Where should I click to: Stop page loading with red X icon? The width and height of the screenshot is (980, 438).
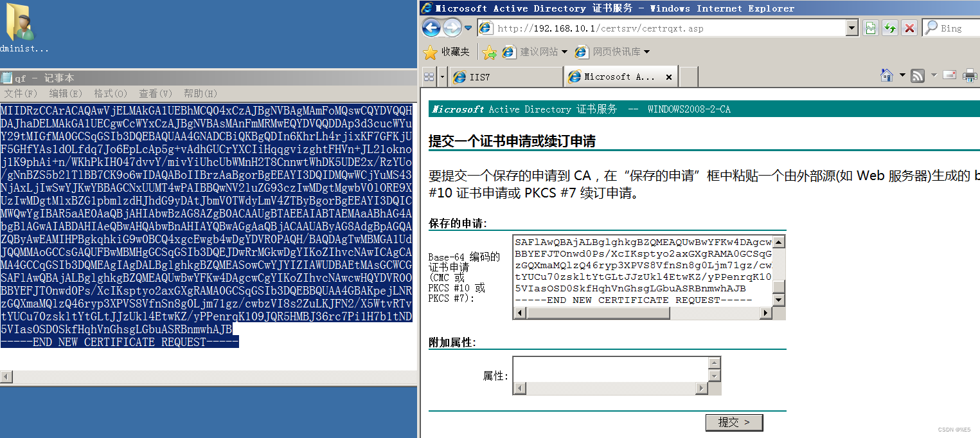(907, 28)
